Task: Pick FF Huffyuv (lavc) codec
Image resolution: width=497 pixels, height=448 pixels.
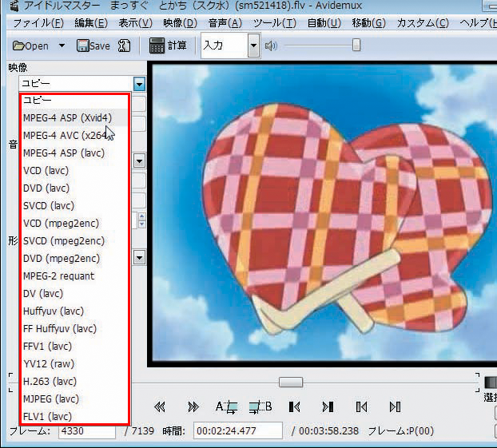Action: click(x=74, y=328)
